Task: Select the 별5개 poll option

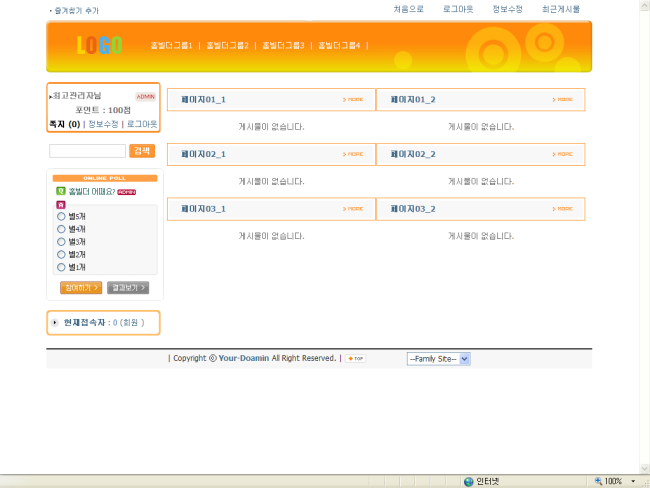Action: pos(61,217)
